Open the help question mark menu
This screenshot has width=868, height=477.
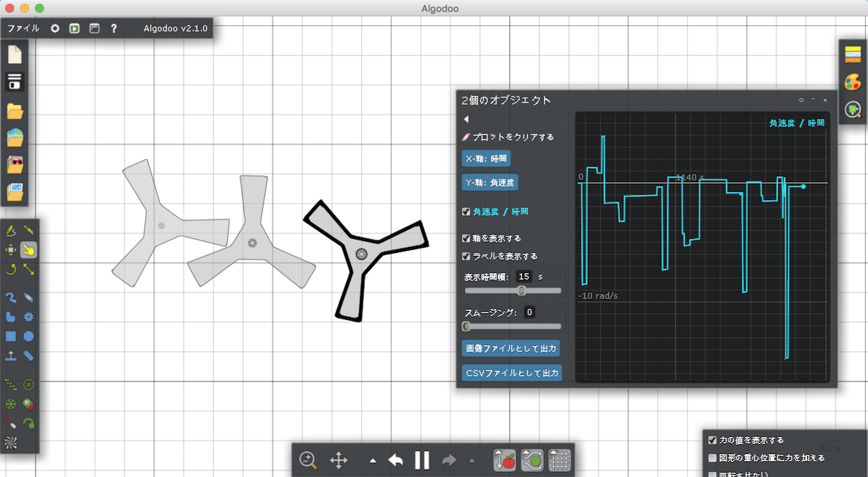(x=114, y=28)
